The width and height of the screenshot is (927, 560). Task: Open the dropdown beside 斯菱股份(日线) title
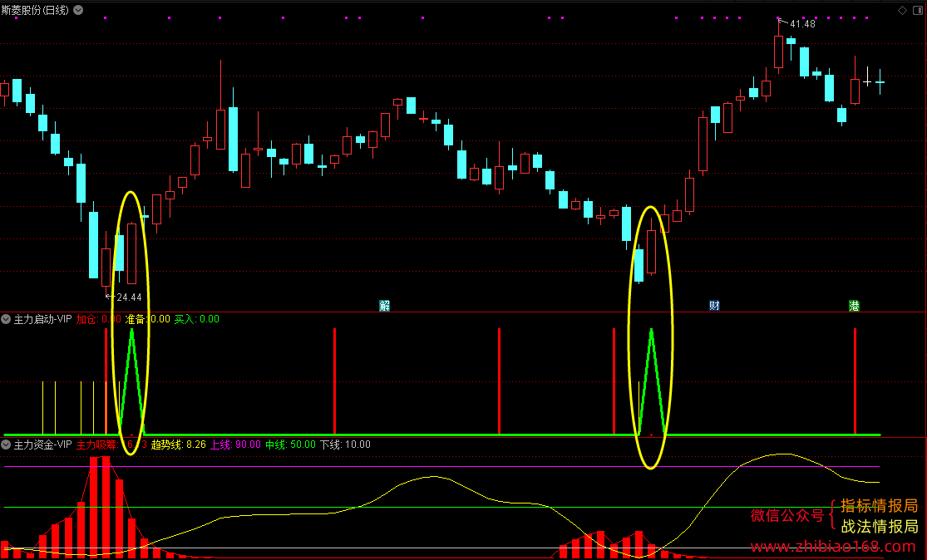(x=78, y=10)
